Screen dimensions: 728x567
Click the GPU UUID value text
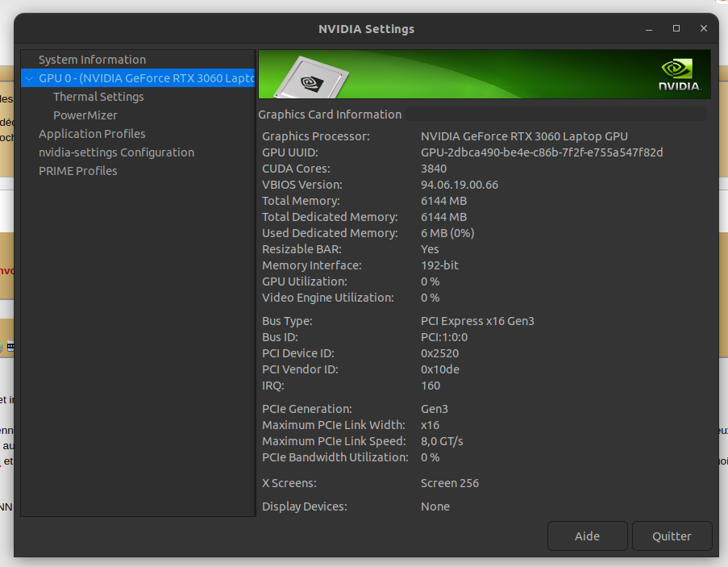pos(542,152)
